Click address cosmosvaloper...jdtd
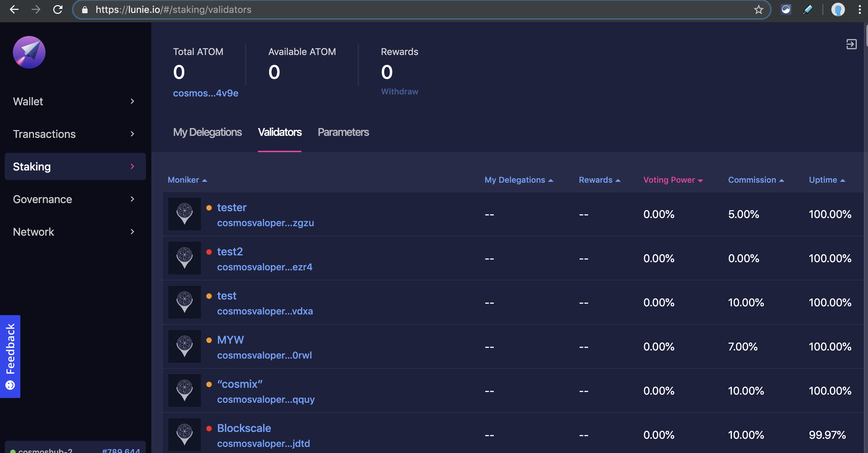The image size is (868, 453). coord(264,443)
